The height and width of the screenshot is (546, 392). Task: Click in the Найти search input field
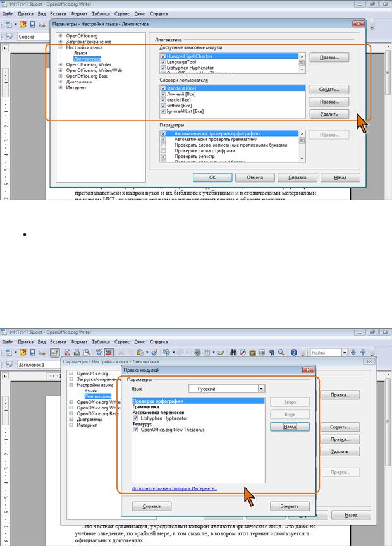click(326, 353)
